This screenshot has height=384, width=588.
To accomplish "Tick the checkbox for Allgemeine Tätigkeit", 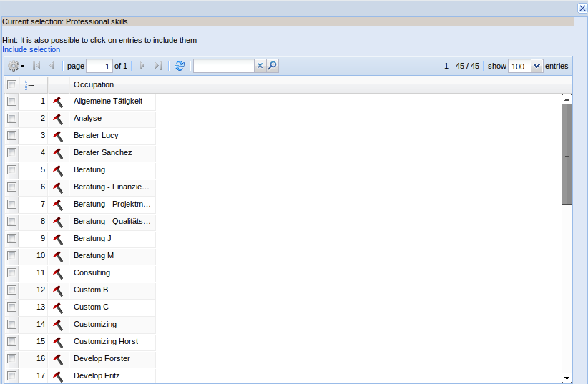I will click(12, 102).
